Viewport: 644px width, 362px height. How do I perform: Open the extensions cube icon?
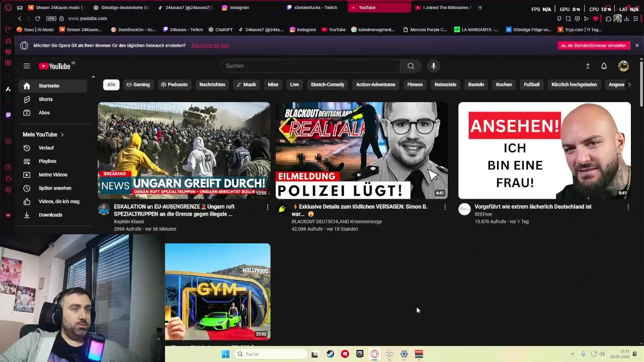coord(608,19)
